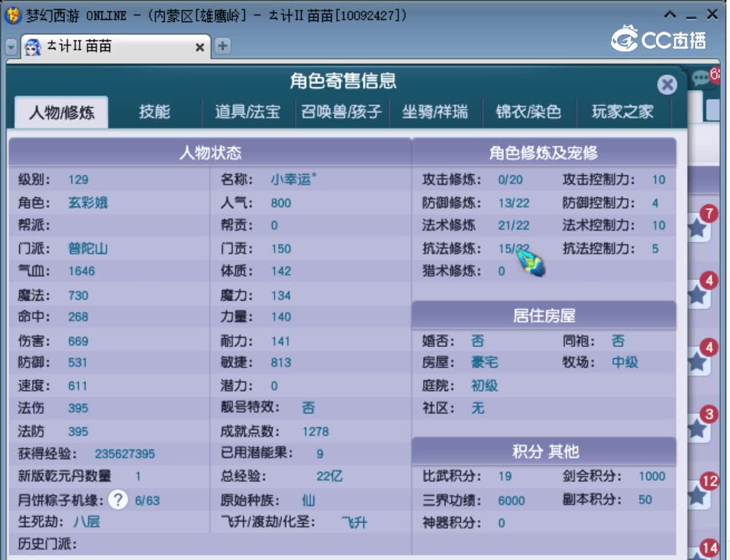The image size is (730, 560).
Task: Click the 副本积分 value 50
Action: [645, 500]
